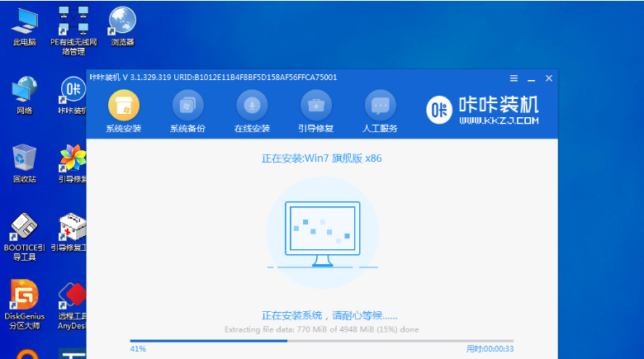Image resolution: width=644 pixels, height=359 pixels.
Task: Open the 浏览器 globe desktop icon
Action: click(122, 20)
